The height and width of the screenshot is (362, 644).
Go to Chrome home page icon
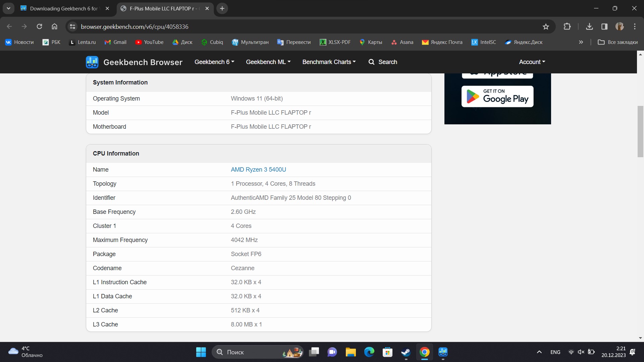coord(54,26)
